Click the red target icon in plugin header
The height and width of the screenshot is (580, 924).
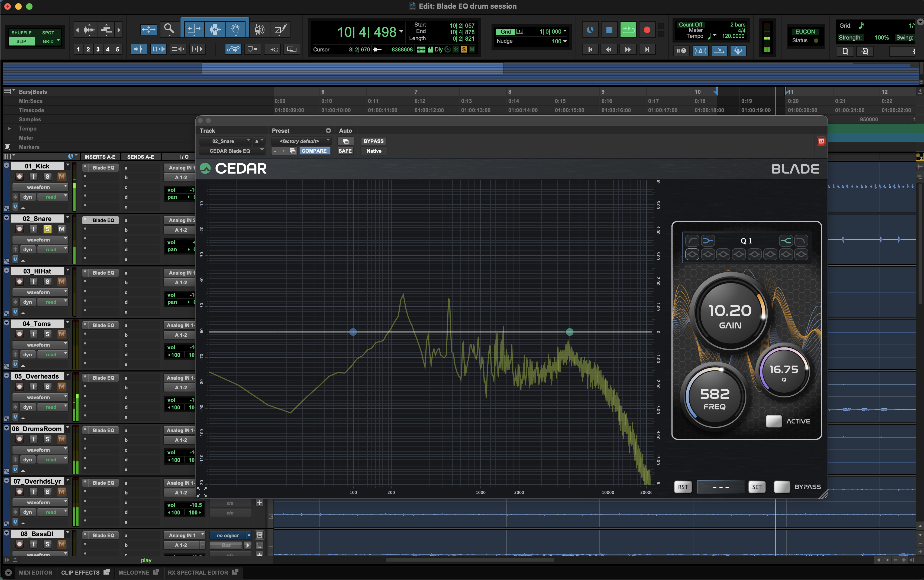pyautogui.click(x=821, y=141)
